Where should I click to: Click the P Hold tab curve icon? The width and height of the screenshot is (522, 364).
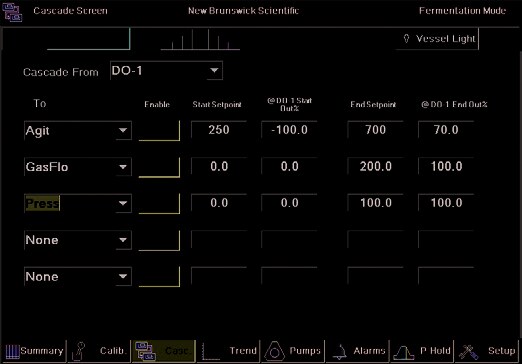click(404, 352)
